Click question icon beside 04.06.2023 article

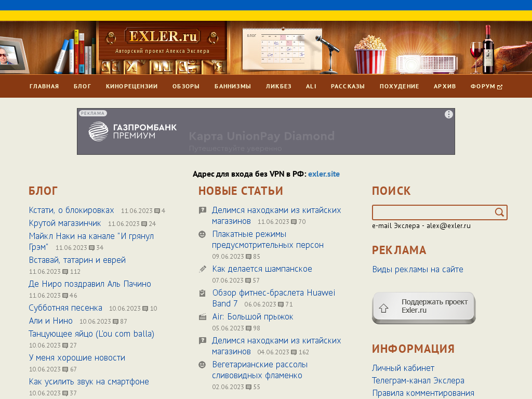pyautogui.click(x=203, y=341)
